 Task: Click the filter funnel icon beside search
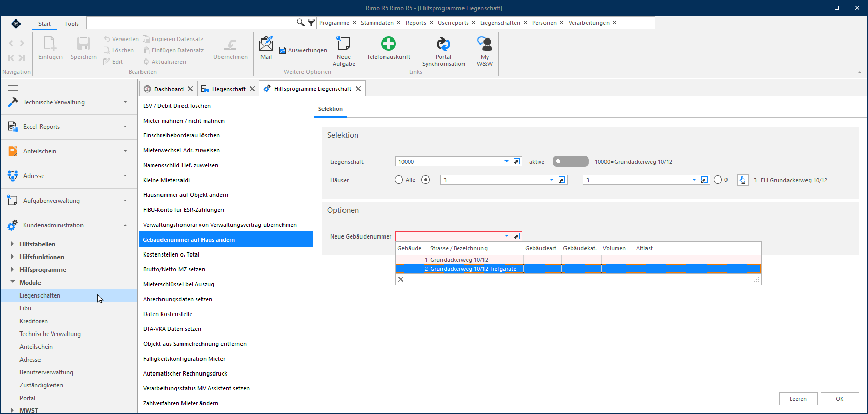(311, 23)
